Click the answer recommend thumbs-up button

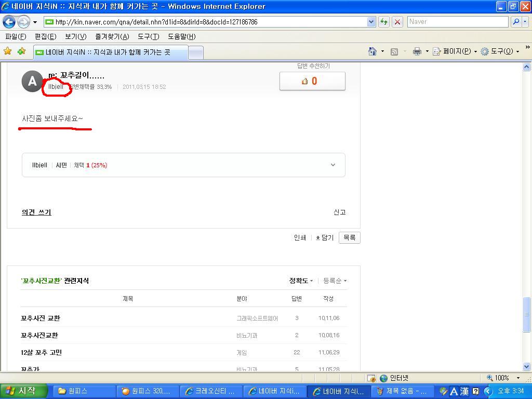point(312,81)
